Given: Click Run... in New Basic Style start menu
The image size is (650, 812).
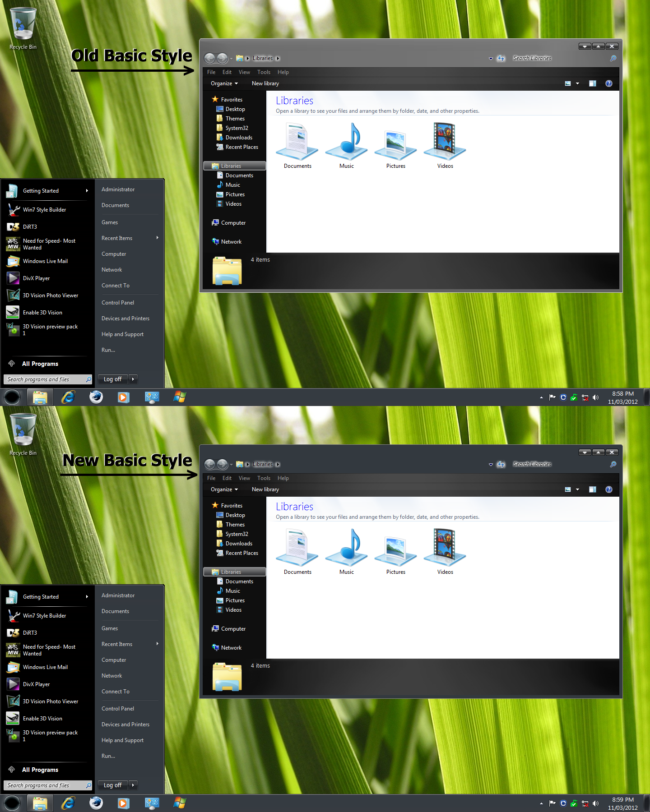Looking at the screenshot, I should pos(108,756).
